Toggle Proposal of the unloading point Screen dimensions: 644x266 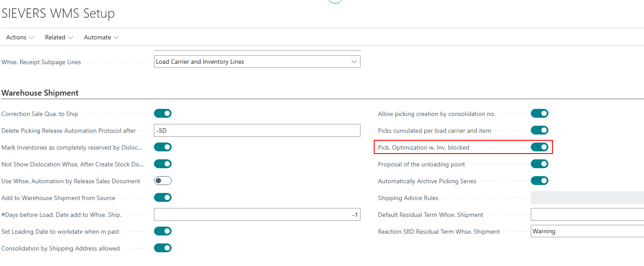[x=539, y=164]
